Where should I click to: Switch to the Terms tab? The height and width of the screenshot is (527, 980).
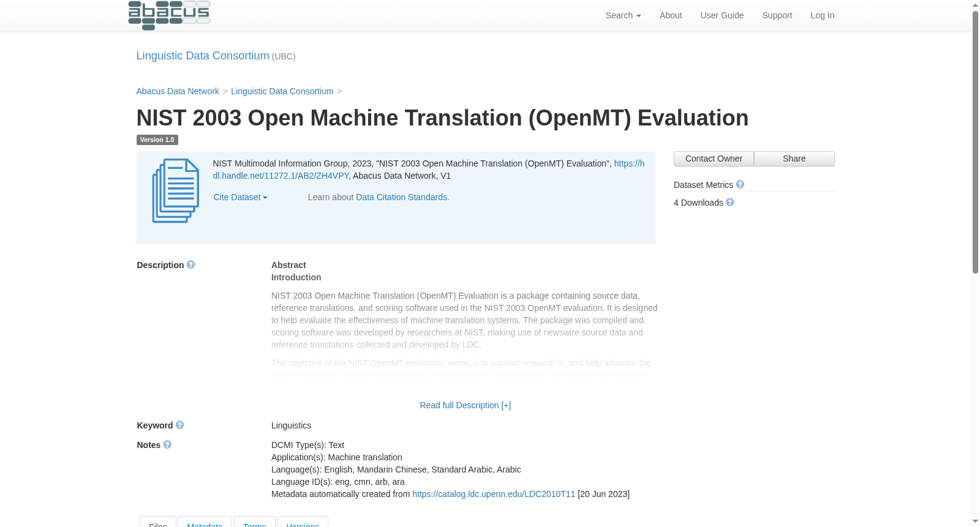255,522
